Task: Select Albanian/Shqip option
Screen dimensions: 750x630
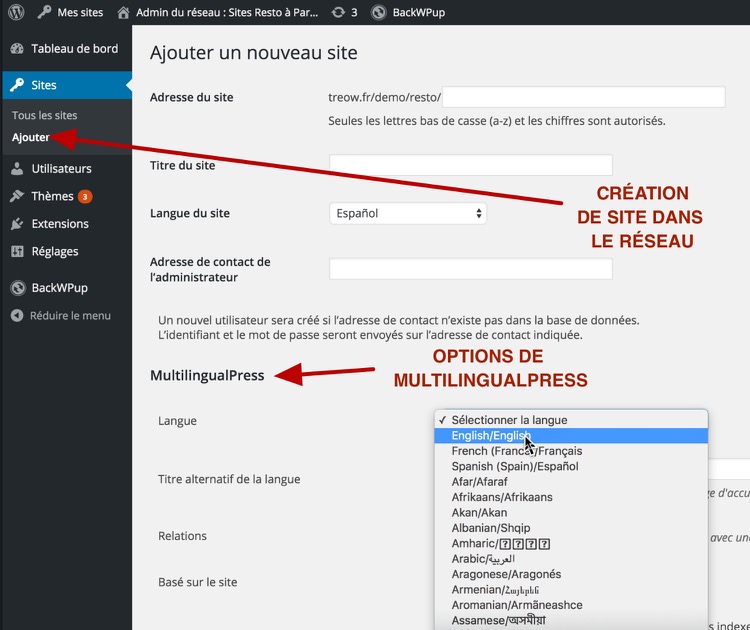Action: click(571, 528)
